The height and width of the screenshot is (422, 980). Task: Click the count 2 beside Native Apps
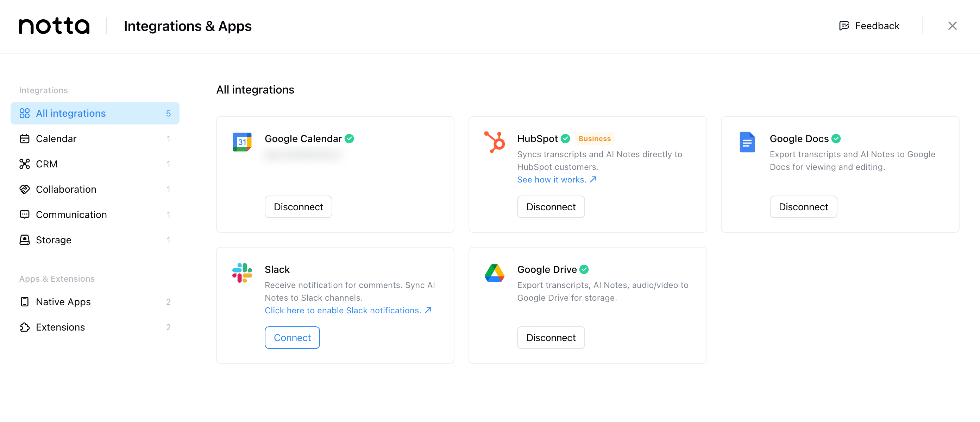click(x=168, y=302)
